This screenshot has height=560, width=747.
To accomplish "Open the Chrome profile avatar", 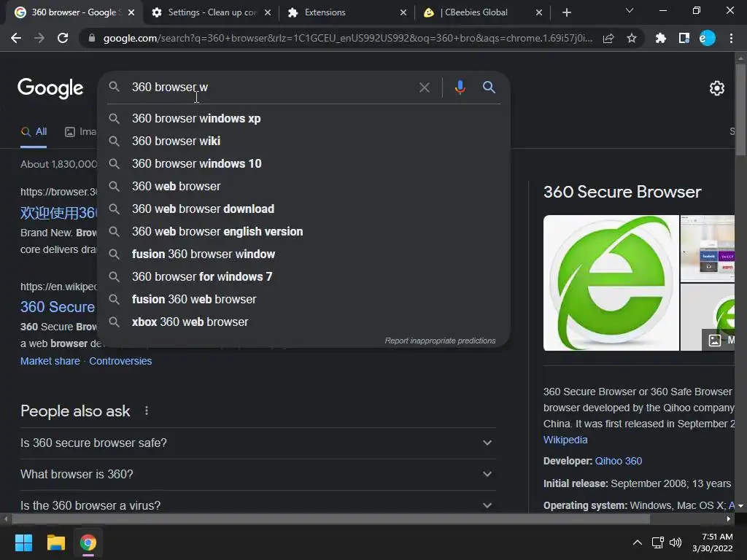I will [x=708, y=38].
